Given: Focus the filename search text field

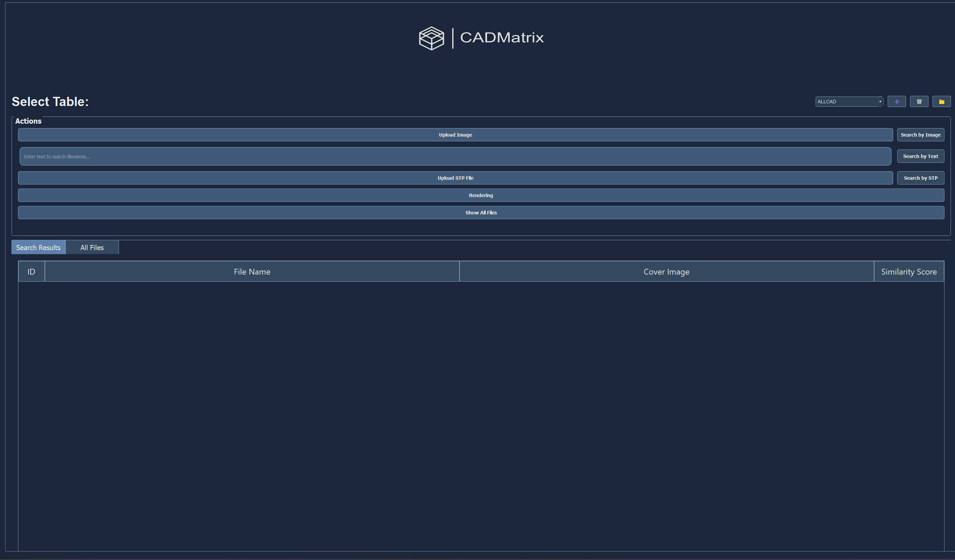Looking at the screenshot, I should 455,157.
